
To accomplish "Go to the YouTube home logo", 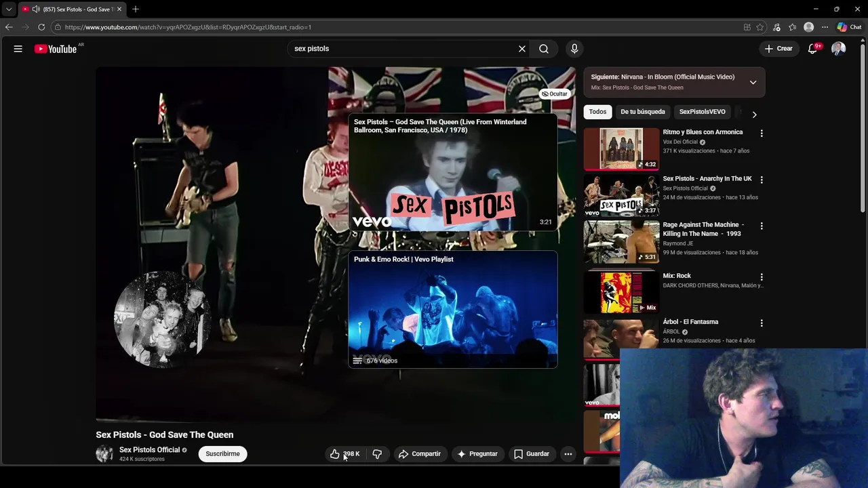I will (x=56, y=49).
